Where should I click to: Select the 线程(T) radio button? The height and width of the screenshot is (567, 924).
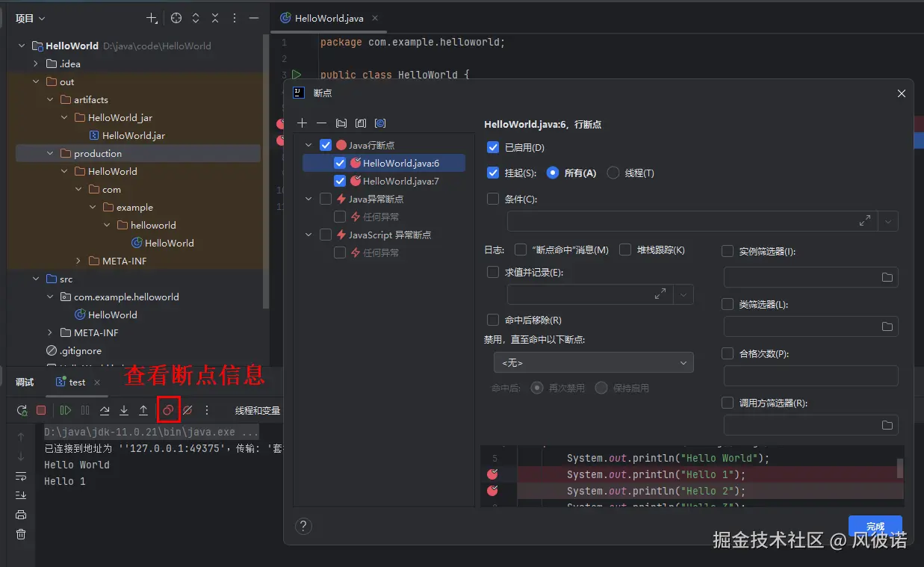tap(613, 173)
